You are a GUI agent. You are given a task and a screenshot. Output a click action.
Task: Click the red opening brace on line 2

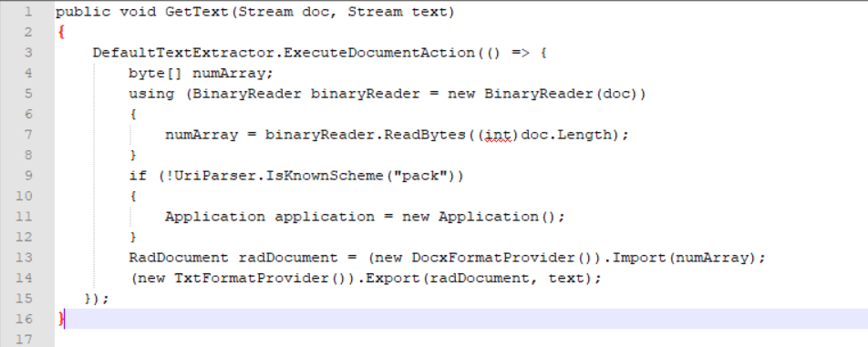tap(60, 33)
